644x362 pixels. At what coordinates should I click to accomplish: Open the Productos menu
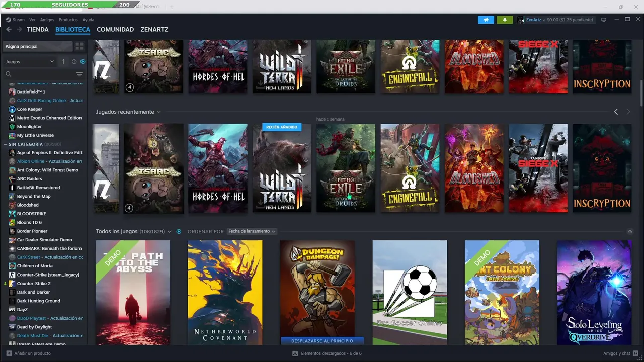(x=68, y=20)
